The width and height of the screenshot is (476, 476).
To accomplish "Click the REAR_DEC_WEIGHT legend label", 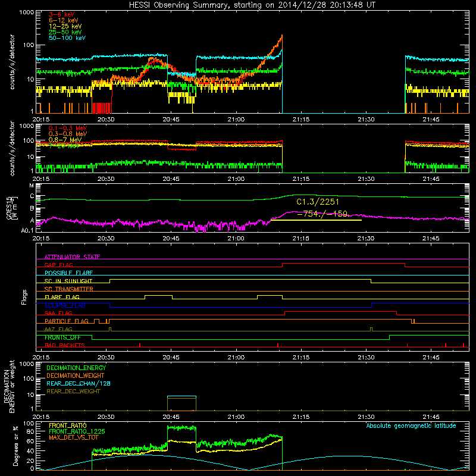I will tap(73, 392).
